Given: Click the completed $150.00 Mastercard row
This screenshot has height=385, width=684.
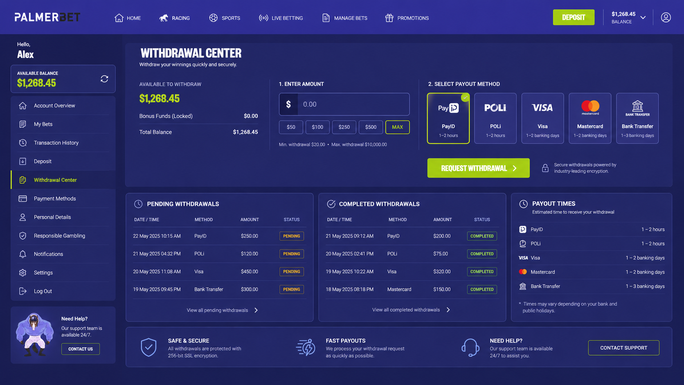Looking at the screenshot, I should (412, 289).
